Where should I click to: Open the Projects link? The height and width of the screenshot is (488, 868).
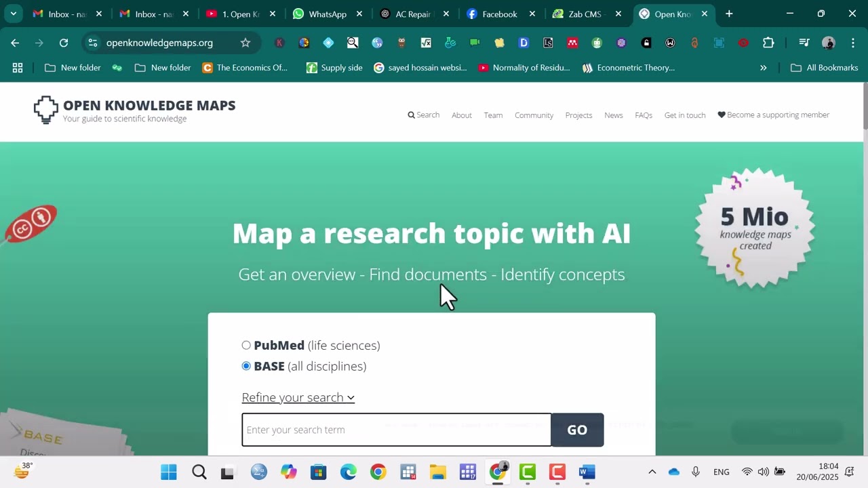click(x=578, y=115)
